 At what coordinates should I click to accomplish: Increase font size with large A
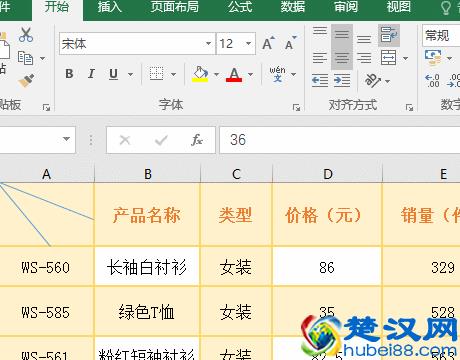[x=268, y=43]
